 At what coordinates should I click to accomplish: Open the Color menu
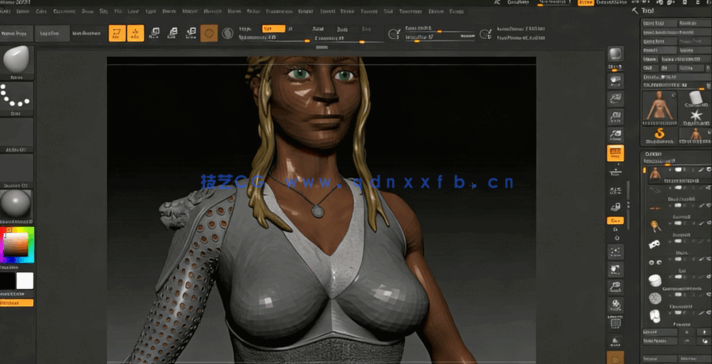click(41, 11)
